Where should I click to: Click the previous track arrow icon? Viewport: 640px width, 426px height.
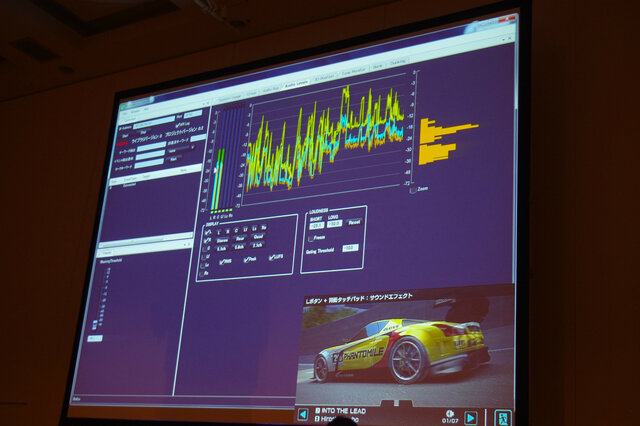(x=303, y=414)
